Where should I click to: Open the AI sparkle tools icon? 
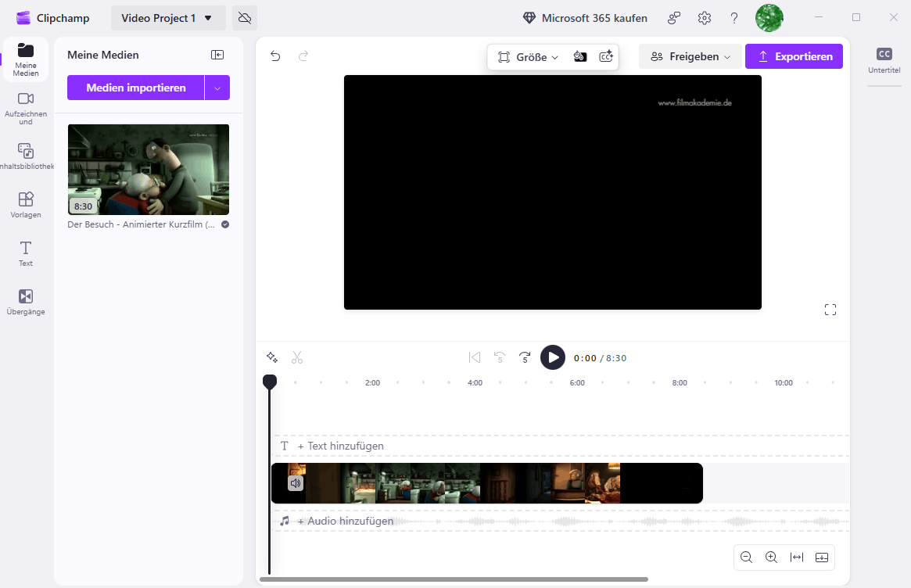[272, 357]
